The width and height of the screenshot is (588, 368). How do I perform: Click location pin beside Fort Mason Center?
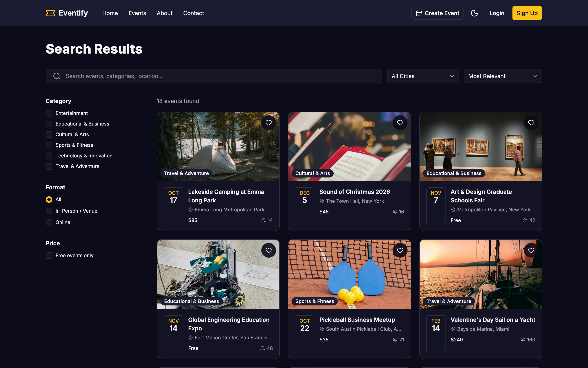pyautogui.click(x=190, y=338)
